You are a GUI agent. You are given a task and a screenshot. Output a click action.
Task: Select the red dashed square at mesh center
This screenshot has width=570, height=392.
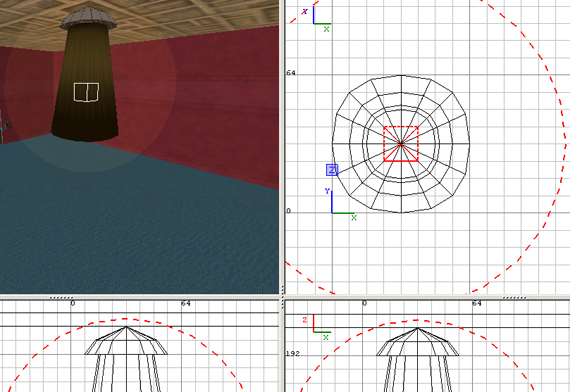click(401, 144)
